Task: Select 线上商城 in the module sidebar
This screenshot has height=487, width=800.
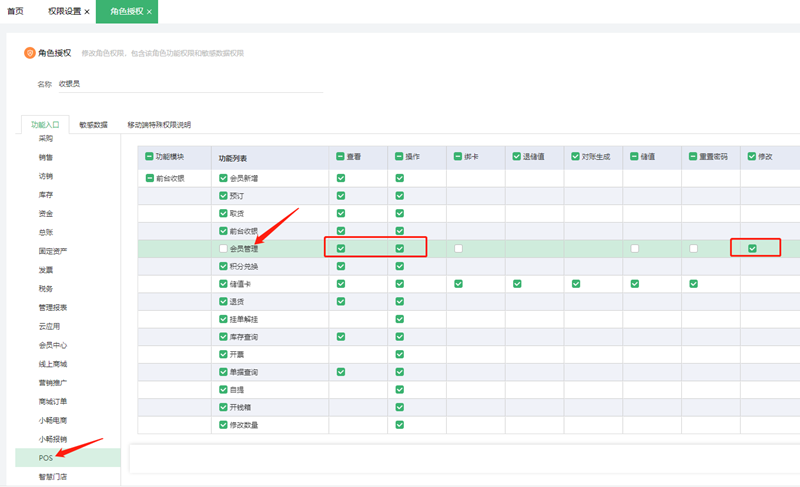Action: (53, 364)
